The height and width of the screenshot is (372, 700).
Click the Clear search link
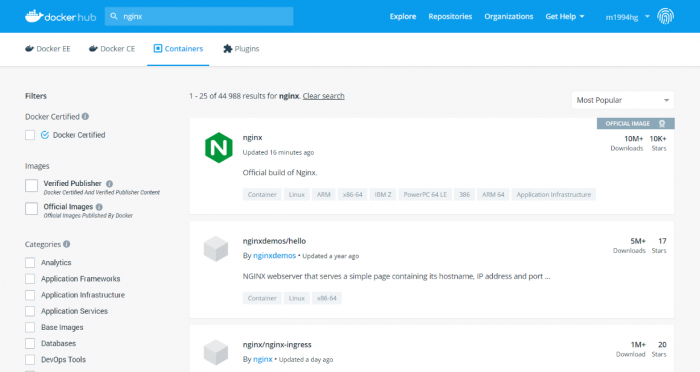[x=324, y=96]
